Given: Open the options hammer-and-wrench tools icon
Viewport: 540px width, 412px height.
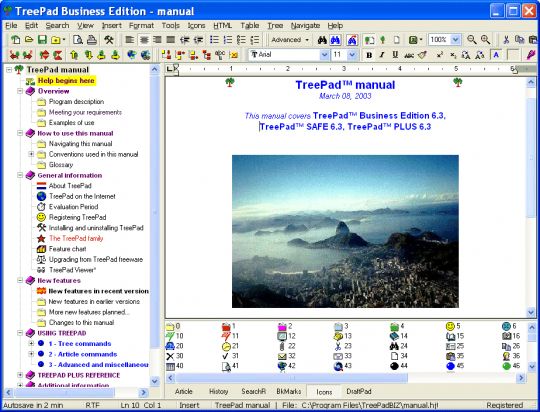Looking at the screenshot, I should (109, 40).
